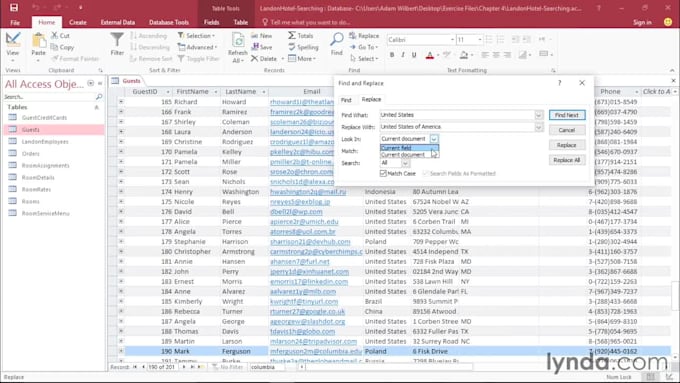Open the Search direction dropdown
This screenshot has width=680, height=383.
point(405,163)
